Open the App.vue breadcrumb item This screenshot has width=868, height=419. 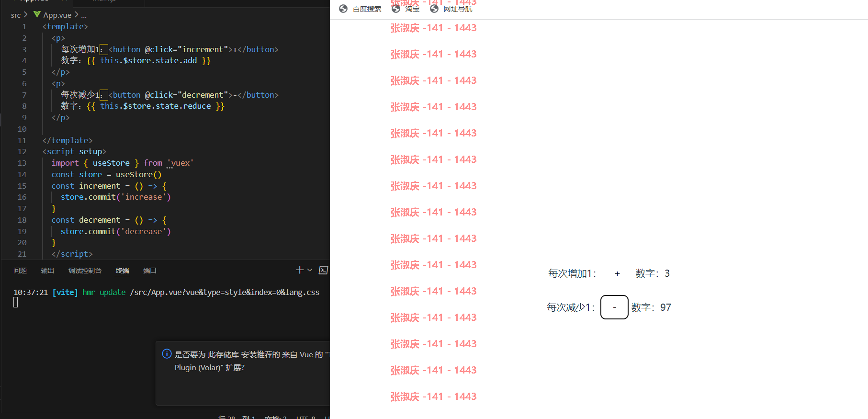pyautogui.click(x=57, y=15)
